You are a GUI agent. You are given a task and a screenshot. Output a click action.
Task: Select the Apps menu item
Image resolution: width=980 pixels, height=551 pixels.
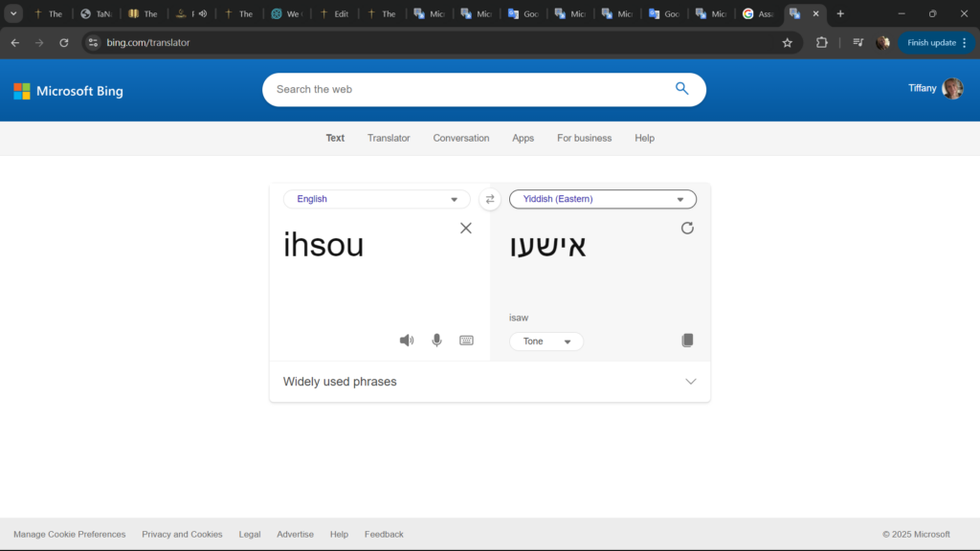(523, 138)
